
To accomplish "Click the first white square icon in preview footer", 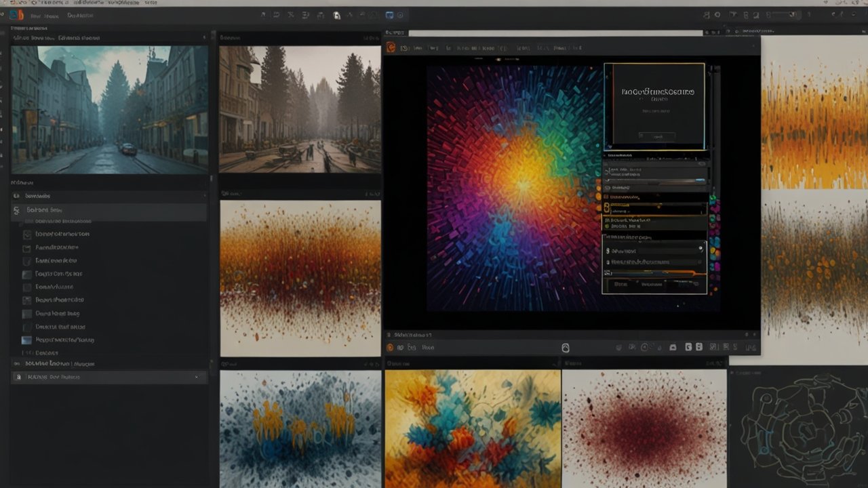I will [688, 347].
